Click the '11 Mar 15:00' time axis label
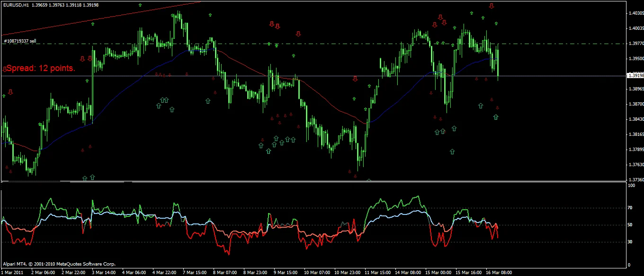 [x=377, y=273]
